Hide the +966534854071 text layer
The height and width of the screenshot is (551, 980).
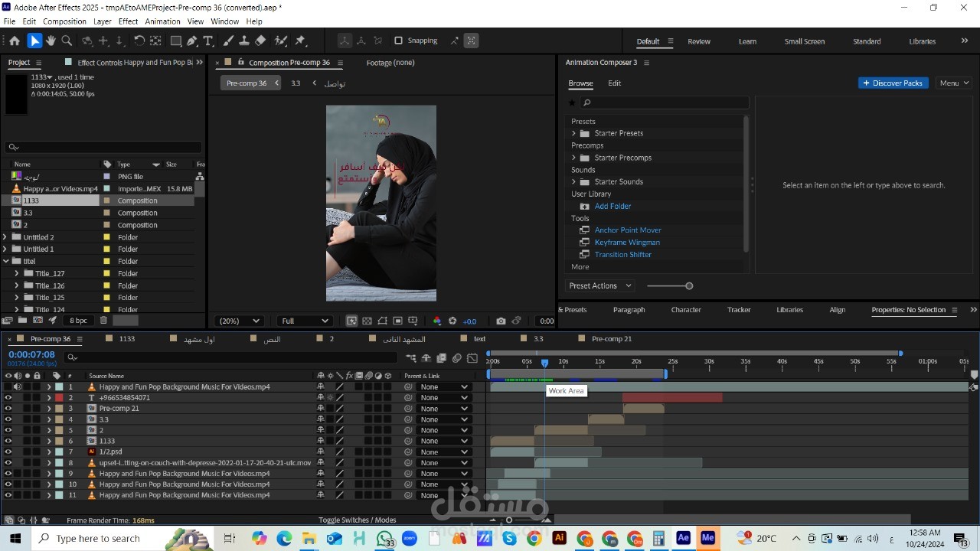tap(8, 397)
